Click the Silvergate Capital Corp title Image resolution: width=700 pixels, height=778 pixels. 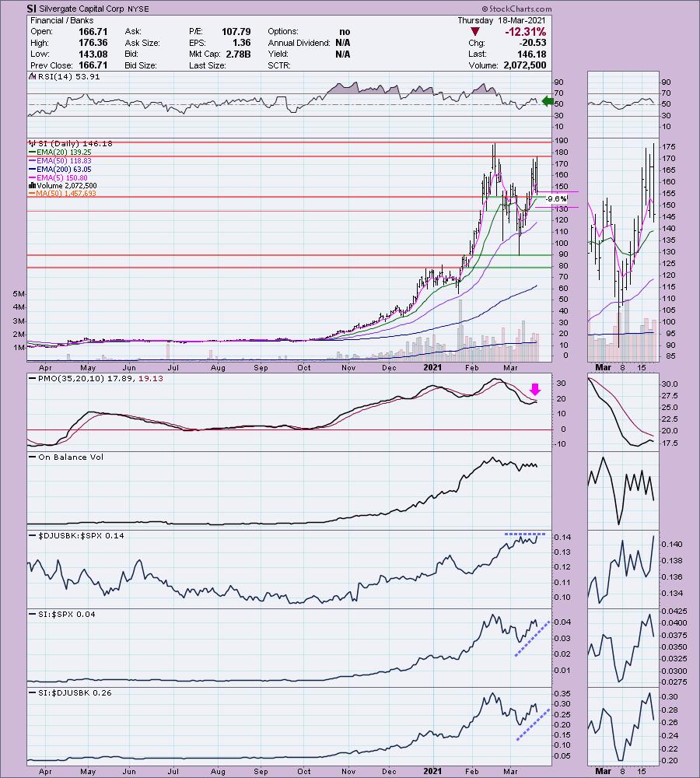coord(82,9)
